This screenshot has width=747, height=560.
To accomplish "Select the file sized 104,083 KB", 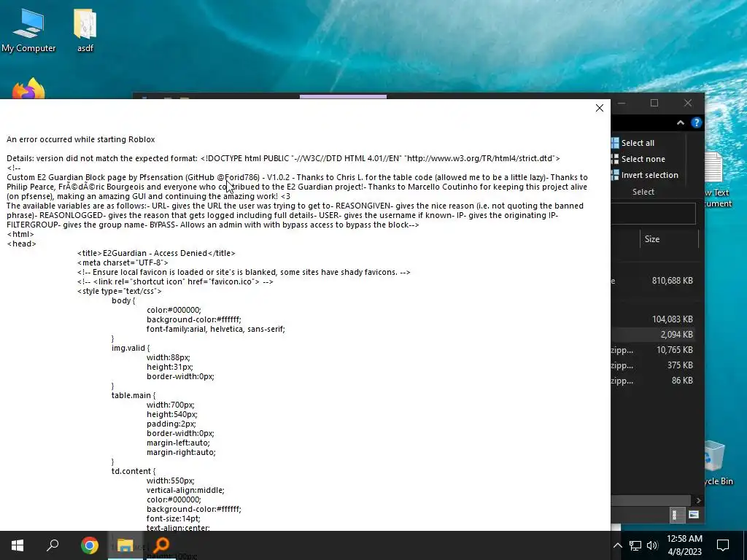I will pyautogui.click(x=652, y=319).
